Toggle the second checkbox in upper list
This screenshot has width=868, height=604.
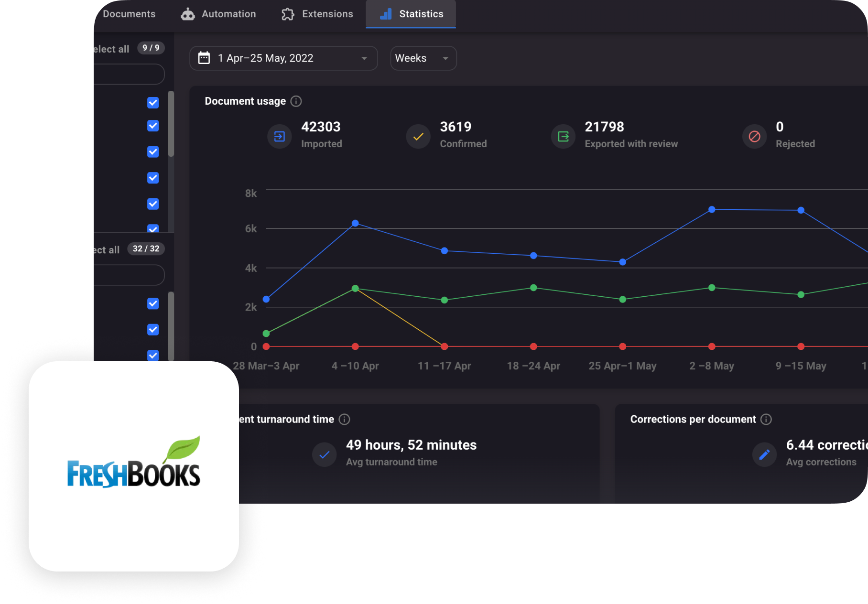[153, 126]
